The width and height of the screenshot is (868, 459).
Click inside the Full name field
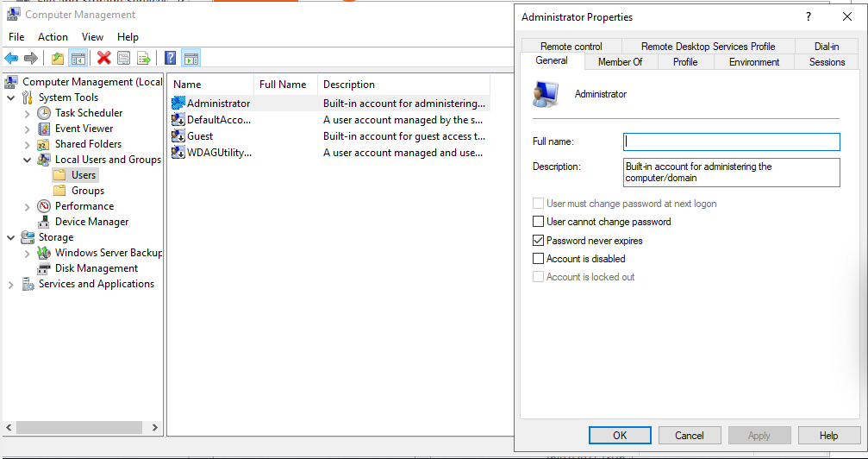731,141
